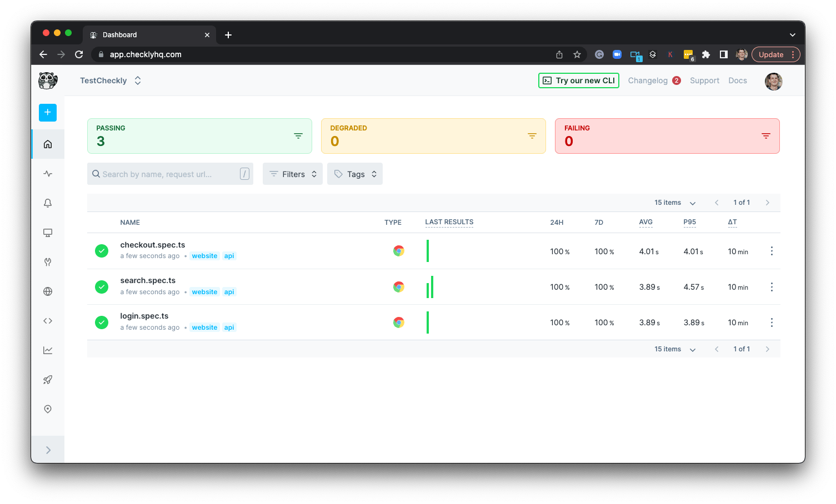Open the alerts bell sidebar icon

(x=48, y=203)
